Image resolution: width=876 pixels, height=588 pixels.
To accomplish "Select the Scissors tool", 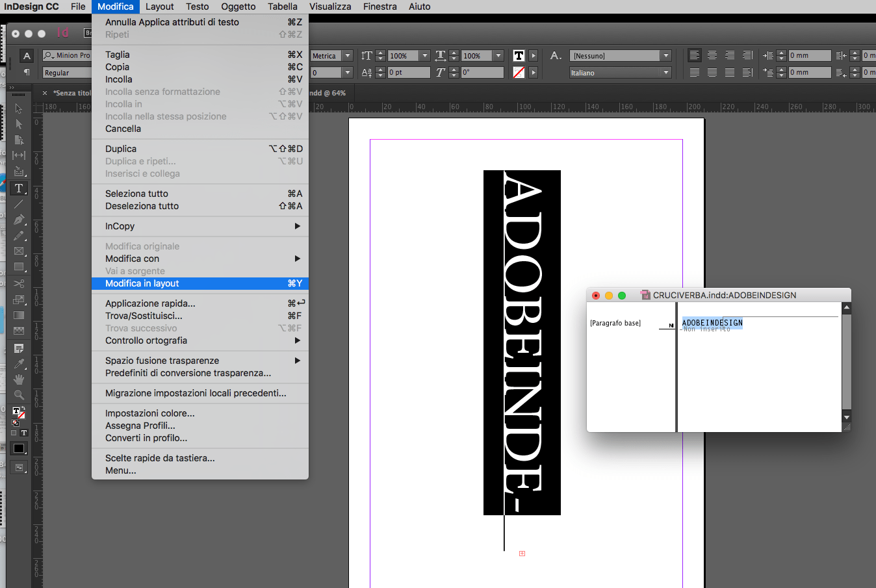I will 19,283.
